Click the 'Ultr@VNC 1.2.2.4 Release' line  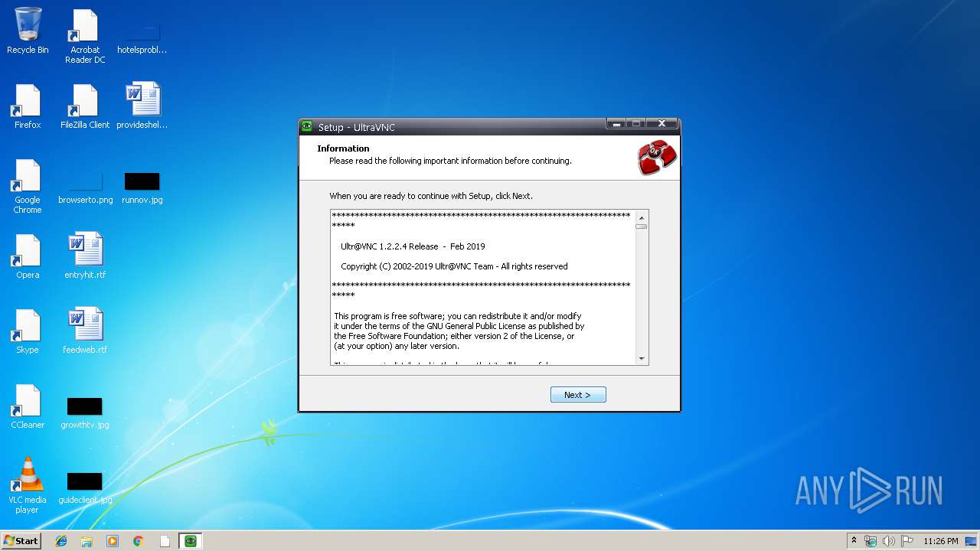[x=413, y=246]
